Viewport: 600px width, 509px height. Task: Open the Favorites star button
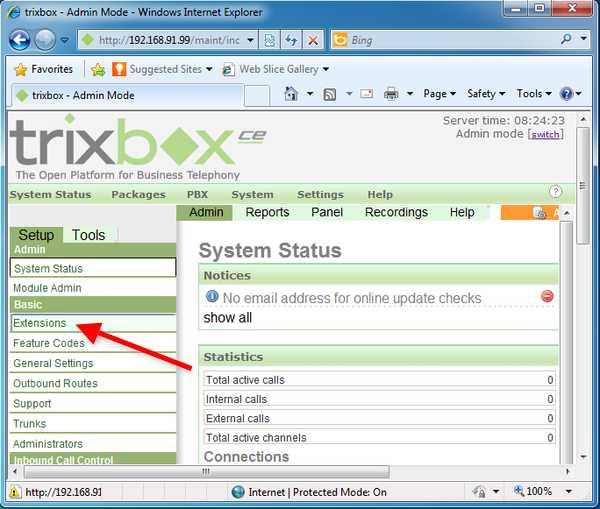[43, 69]
